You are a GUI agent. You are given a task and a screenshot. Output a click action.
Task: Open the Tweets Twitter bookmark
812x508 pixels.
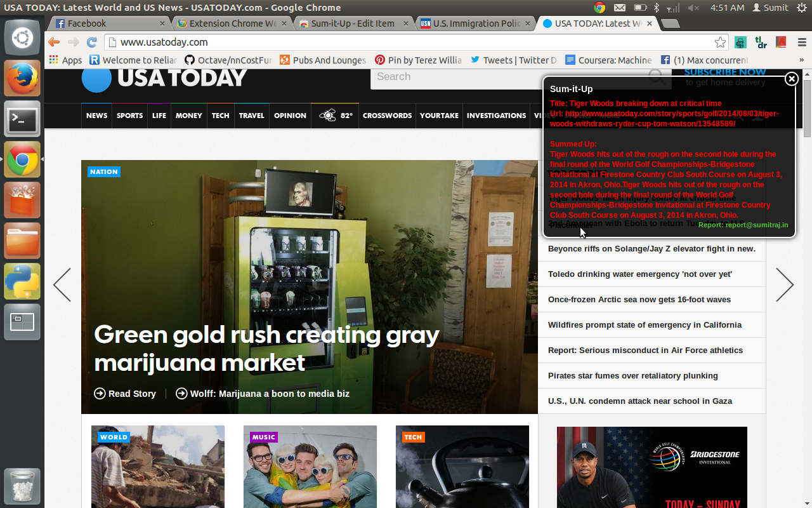[514, 60]
